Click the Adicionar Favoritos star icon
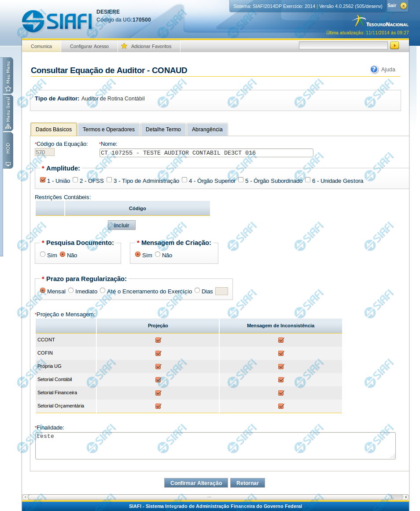 pos(124,46)
